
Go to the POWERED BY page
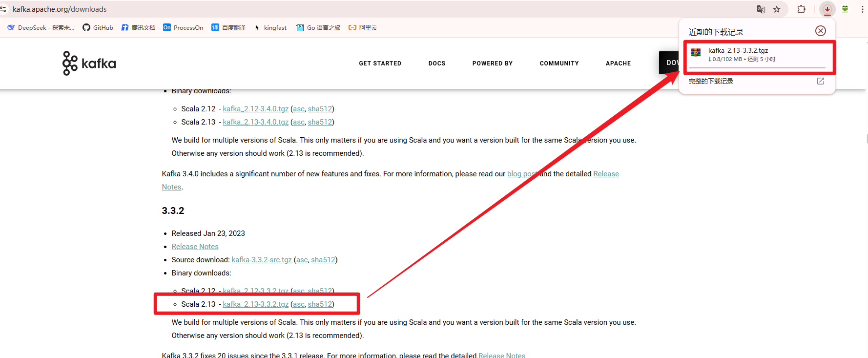(x=493, y=63)
